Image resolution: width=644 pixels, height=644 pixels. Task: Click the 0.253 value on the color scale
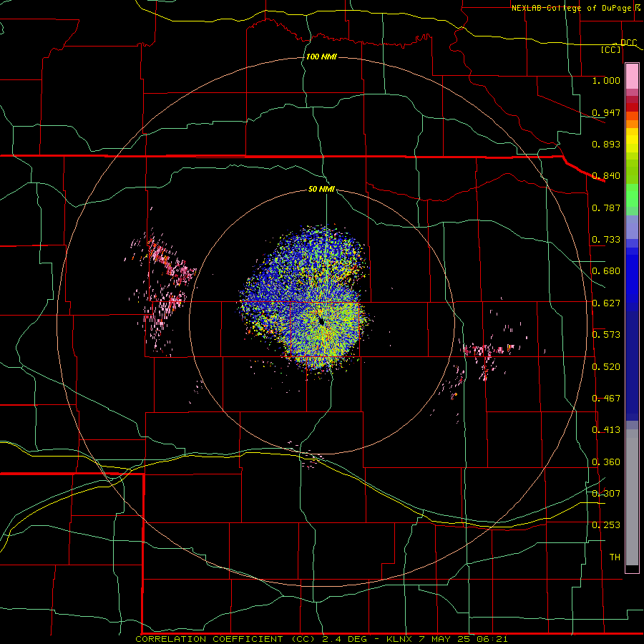click(x=606, y=525)
